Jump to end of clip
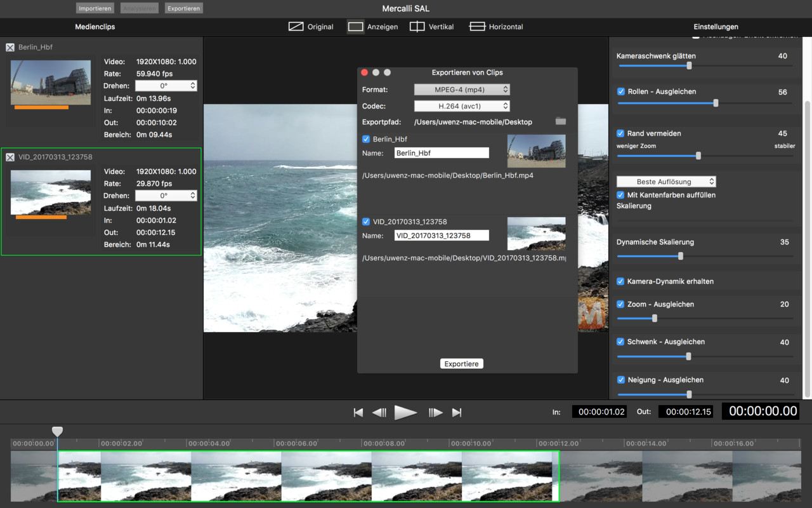 click(457, 413)
